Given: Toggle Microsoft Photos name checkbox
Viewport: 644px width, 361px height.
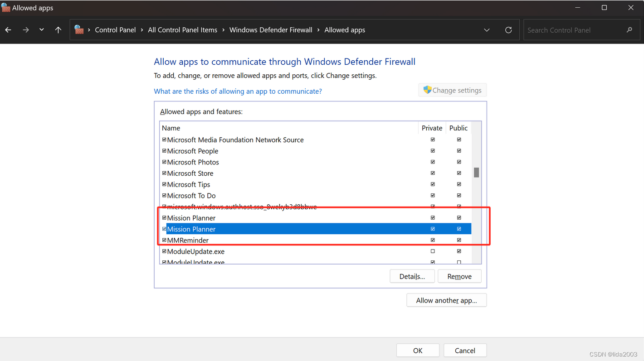Looking at the screenshot, I should point(164,162).
